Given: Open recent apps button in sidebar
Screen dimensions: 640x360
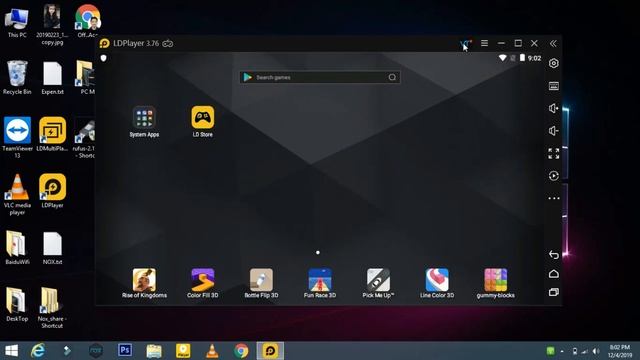Looking at the screenshot, I should tap(554, 292).
